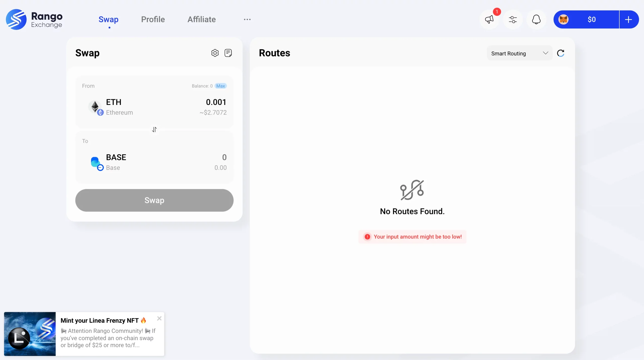The image size is (644, 360).
Task: Click the Max balance toggle button
Action: click(221, 86)
